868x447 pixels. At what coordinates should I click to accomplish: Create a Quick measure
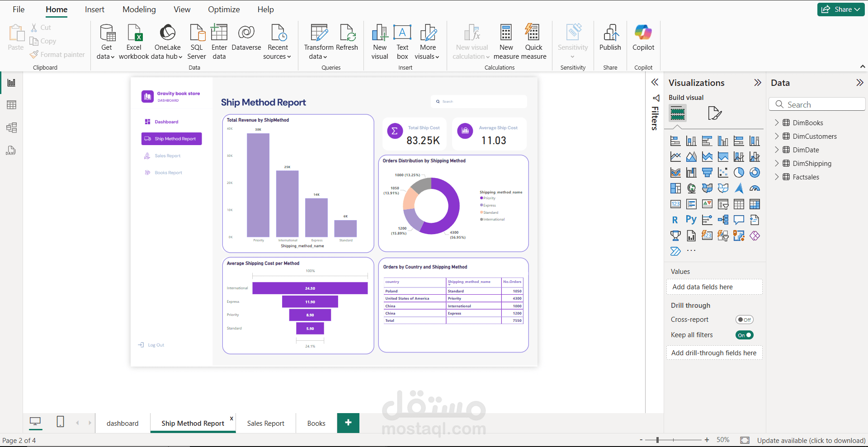click(x=533, y=42)
